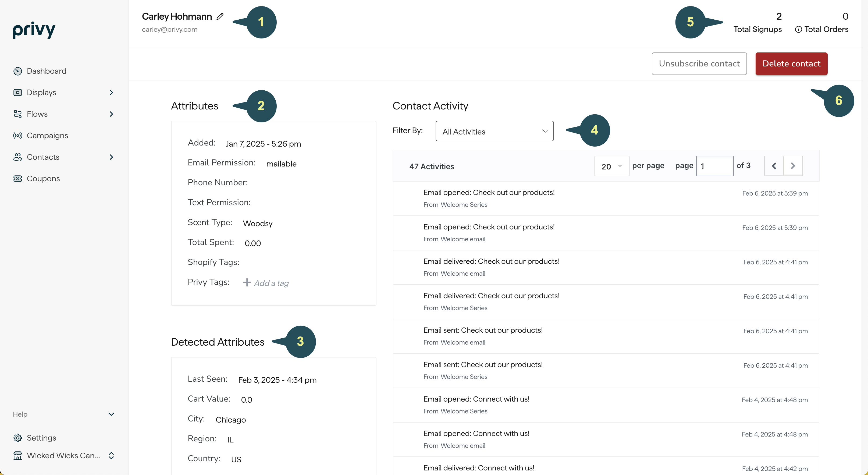Screen dimensions: 868x475
Task: Expand the Contacts submenu chevron
Action: point(111,157)
